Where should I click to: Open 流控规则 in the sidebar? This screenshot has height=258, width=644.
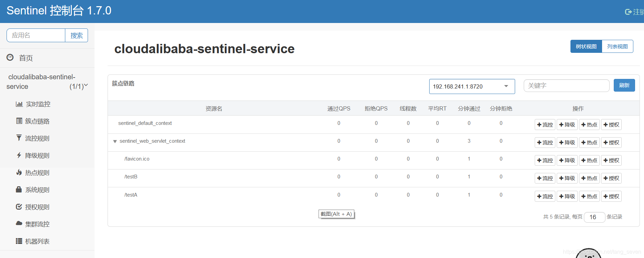click(37, 138)
